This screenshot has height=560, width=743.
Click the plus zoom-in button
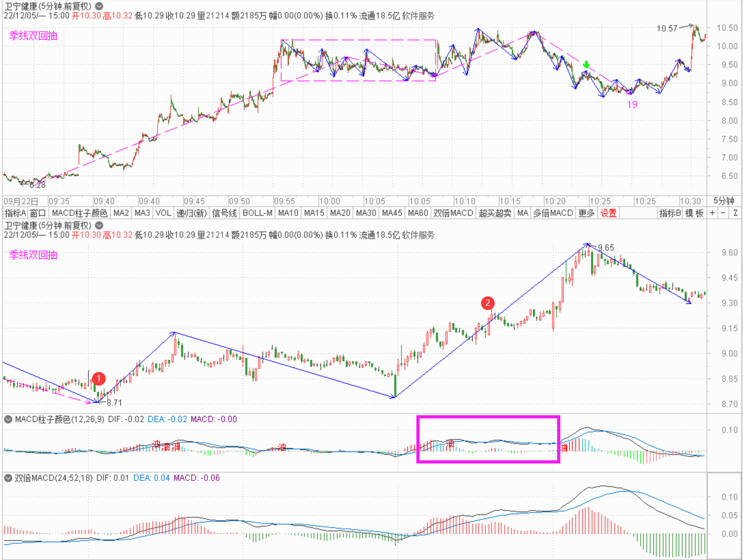point(712,213)
